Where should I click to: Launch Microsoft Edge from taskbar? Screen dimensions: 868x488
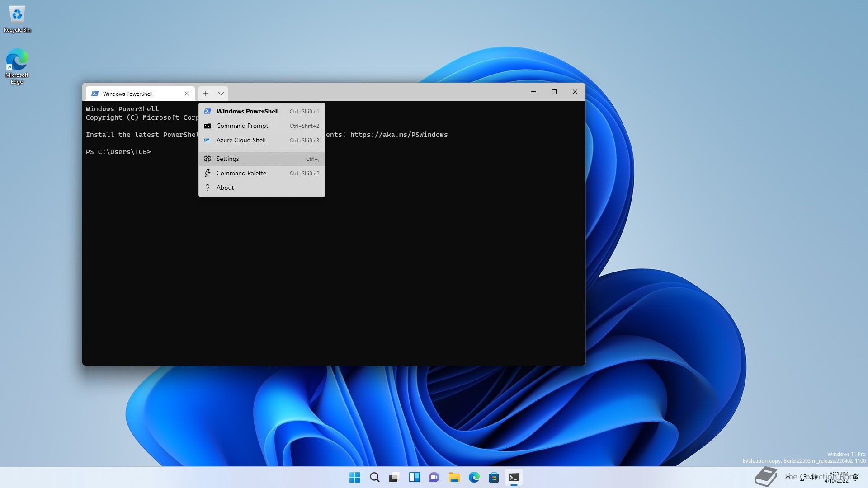click(x=474, y=477)
